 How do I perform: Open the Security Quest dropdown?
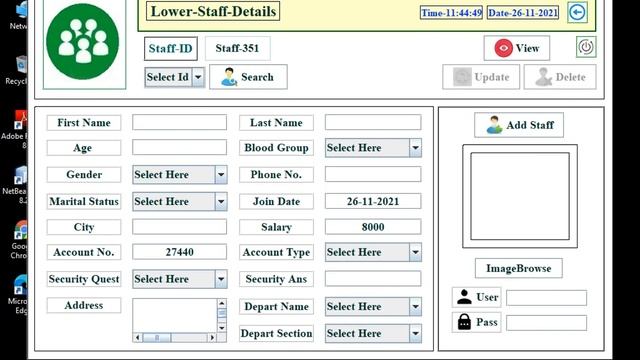pos(180,279)
